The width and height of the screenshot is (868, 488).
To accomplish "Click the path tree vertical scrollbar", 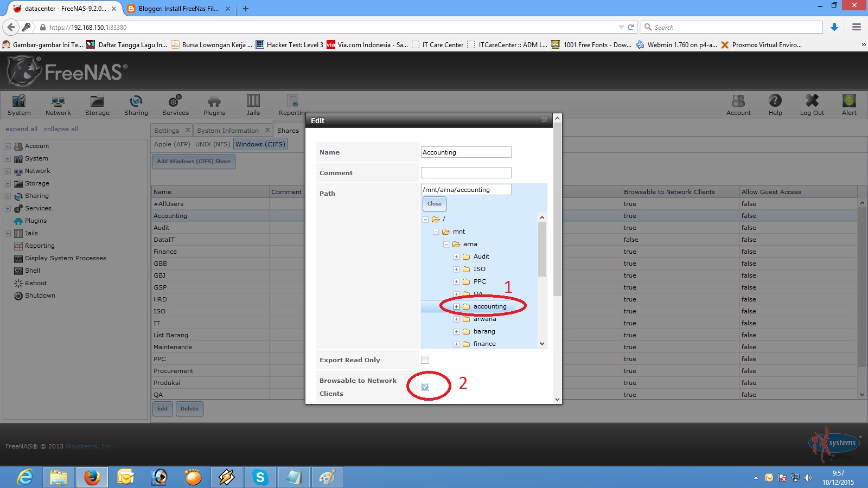I will click(542, 280).
